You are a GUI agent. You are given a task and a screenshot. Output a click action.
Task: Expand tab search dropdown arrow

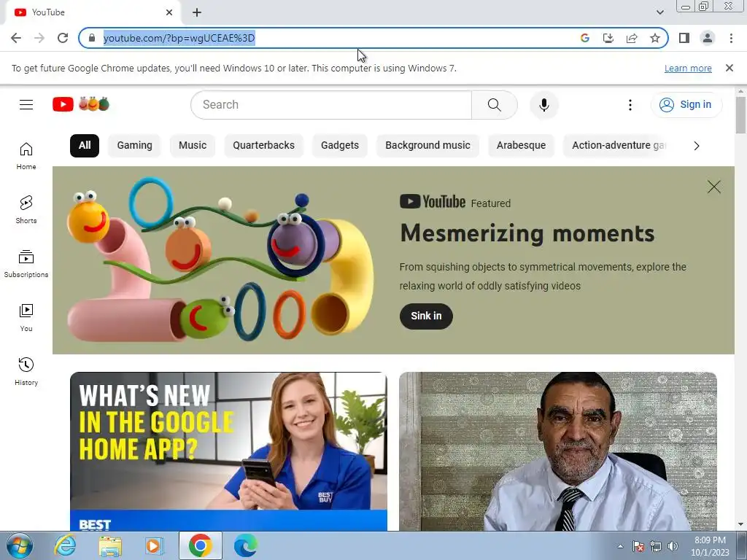[x=660, y=12]
